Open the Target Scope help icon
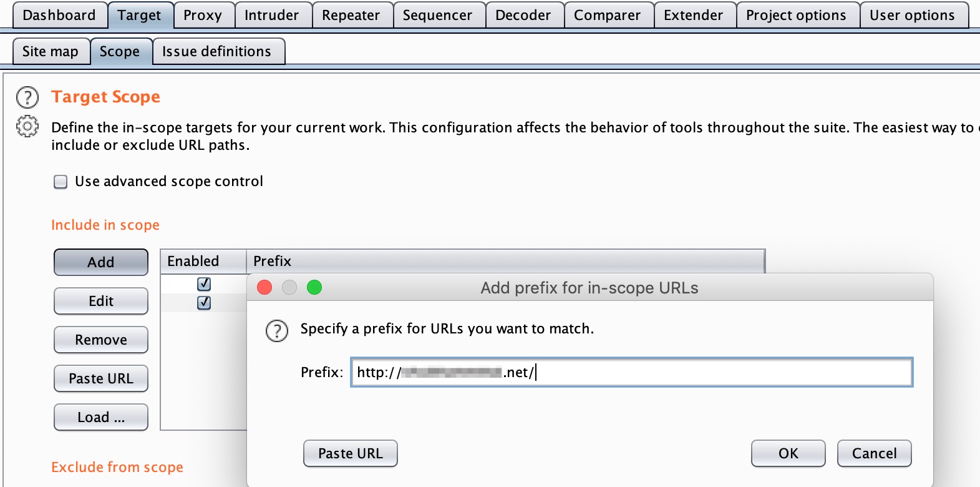Screen dimensions: 980x487 point(27,97)
